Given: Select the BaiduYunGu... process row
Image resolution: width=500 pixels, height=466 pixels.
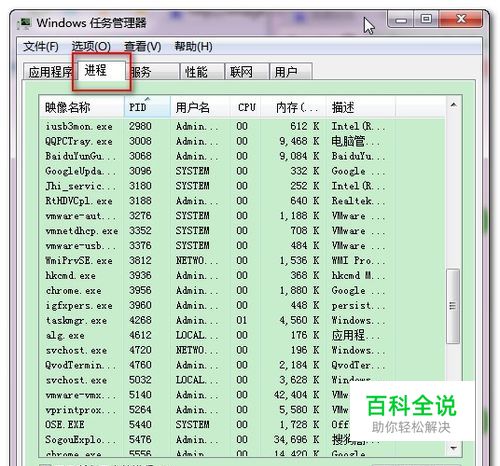Looking at the screenshot, I should click(242, 156).
